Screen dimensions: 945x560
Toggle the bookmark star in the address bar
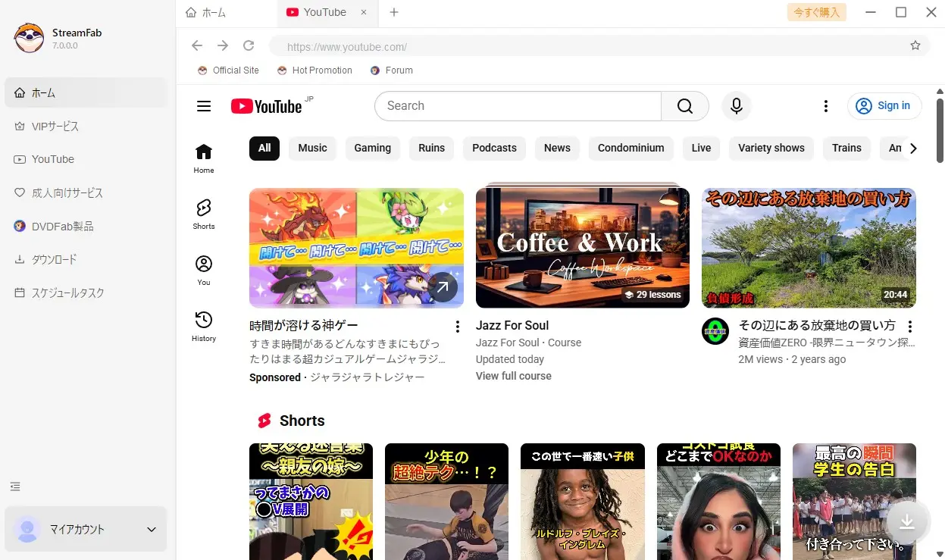(915, 45)
